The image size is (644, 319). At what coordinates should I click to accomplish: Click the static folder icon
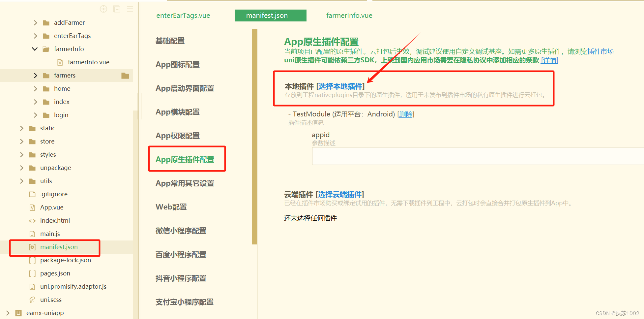tap(32, 128)
